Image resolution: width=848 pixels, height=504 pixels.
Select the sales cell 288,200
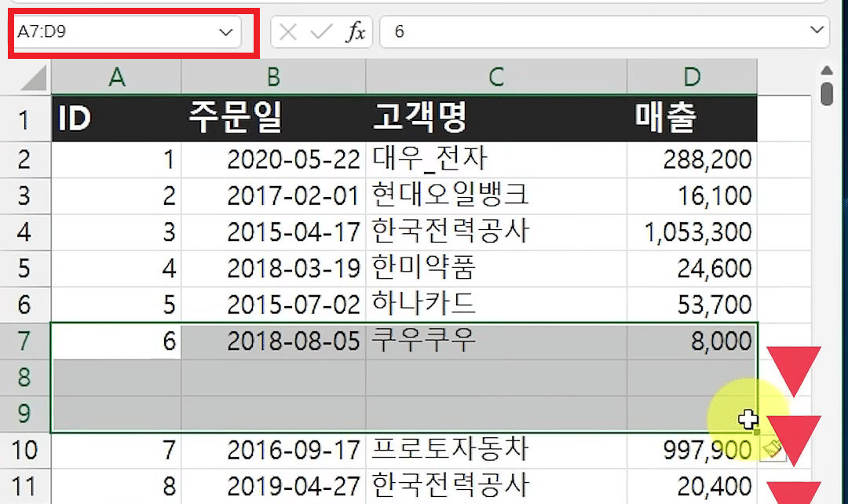(x=693, y=160)
